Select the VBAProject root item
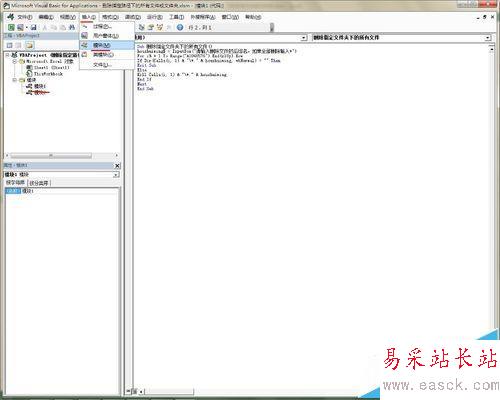Image resolution: width=500 pixels, height=400 pixels. click(48, 55)
